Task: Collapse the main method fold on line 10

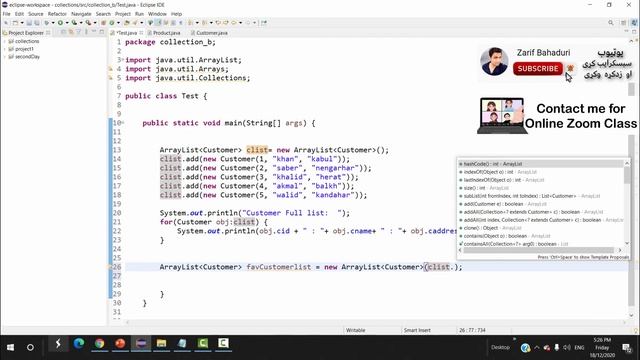Action: pos(123,122)
